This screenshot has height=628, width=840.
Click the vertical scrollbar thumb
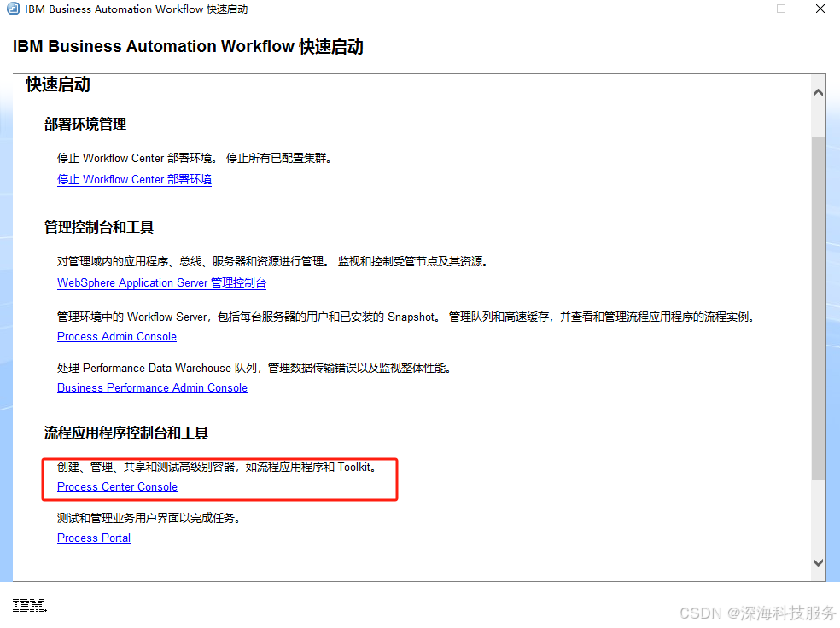(x=818, y=308)
